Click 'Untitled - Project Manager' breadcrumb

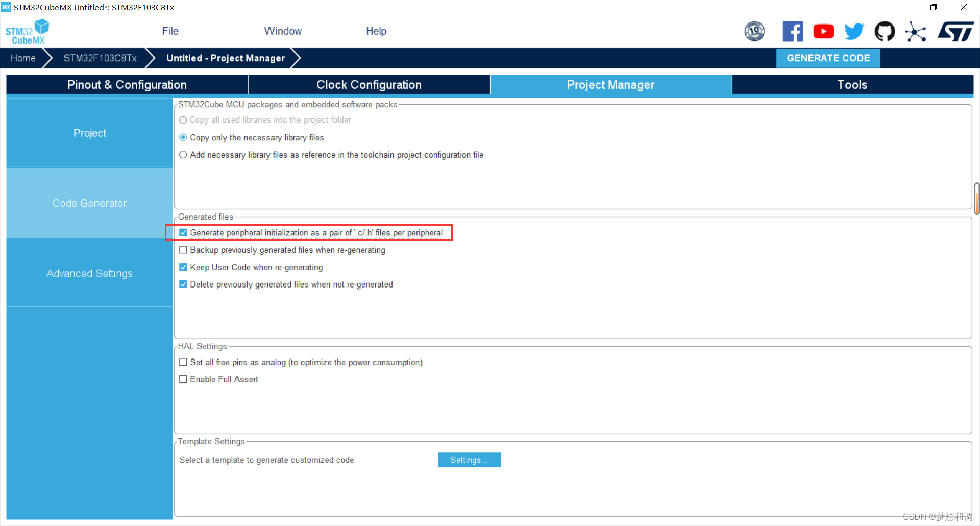[226, 58]
